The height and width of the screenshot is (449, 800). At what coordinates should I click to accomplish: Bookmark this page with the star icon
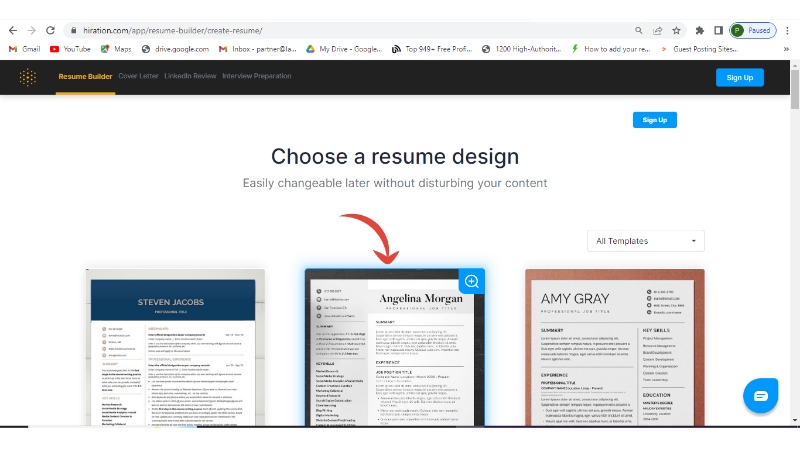tap(677, 31)
